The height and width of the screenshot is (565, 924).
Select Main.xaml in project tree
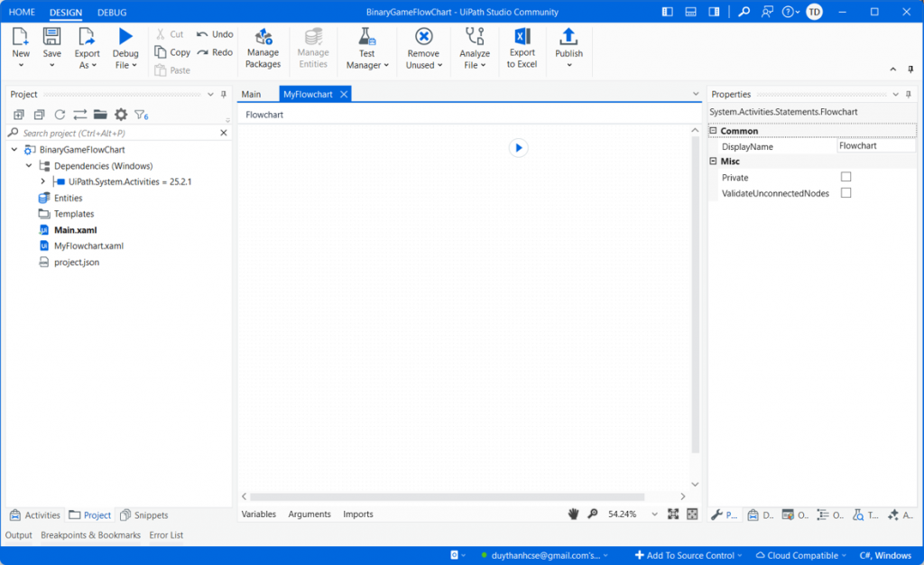click(76, 230)
